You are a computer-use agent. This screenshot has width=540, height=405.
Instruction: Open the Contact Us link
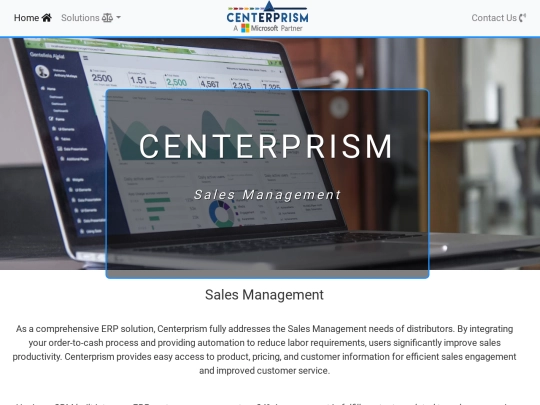pyautogui.click(x=499, y=18)
